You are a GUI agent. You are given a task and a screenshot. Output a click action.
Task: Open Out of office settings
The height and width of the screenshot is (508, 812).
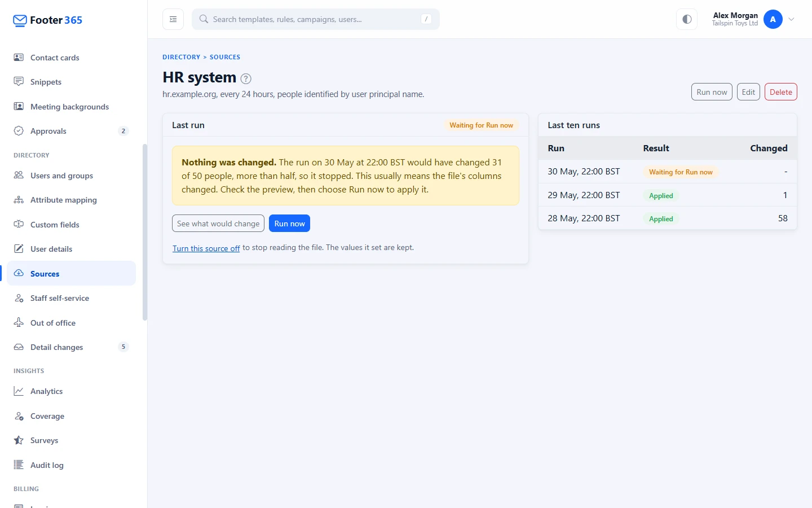71,323
